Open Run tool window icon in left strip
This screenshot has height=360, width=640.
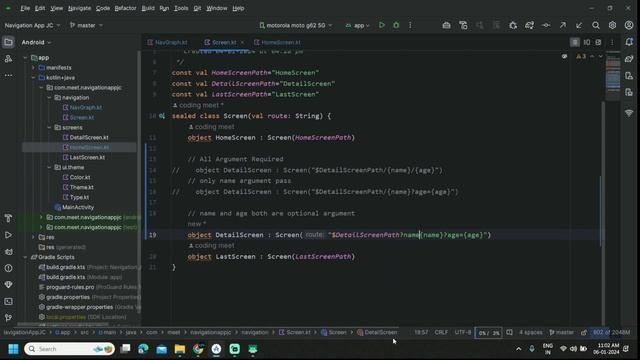tap(8, 235)
